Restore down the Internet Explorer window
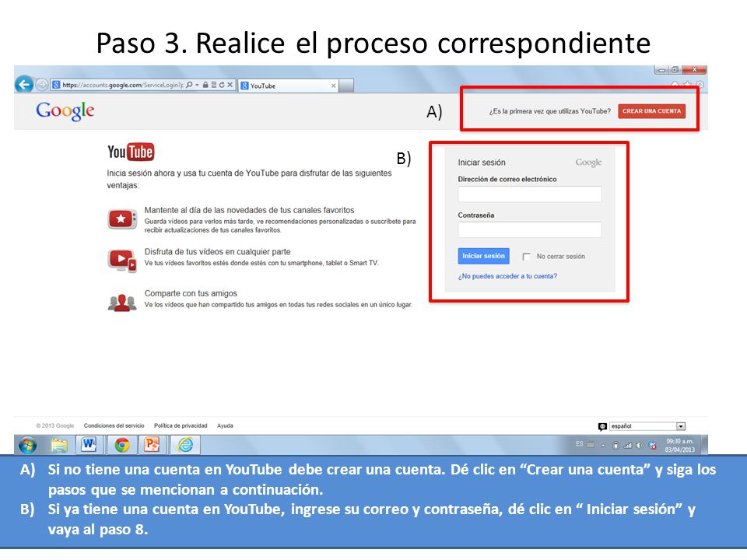The image size is (747, 560). (675, 70)
